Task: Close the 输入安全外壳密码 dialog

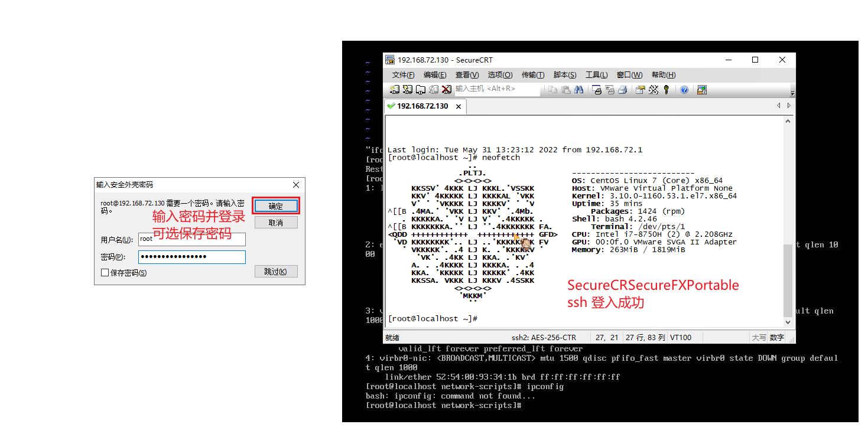Action: [x=296, y=185]
